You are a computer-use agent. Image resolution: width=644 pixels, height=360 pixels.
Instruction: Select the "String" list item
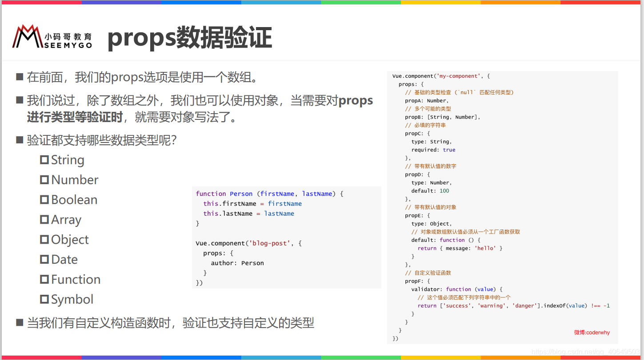pyautogui.click(x=62, y=160)
